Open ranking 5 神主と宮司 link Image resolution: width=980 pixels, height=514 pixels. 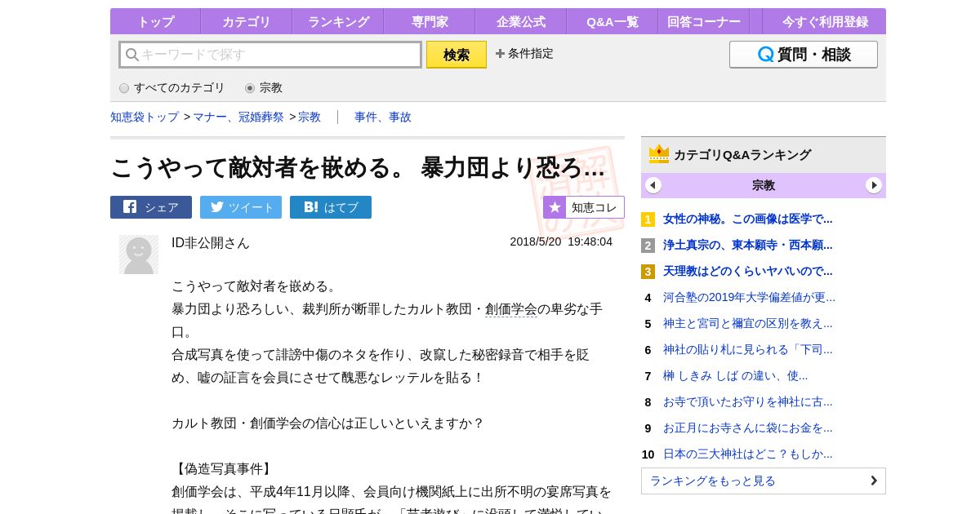pos(748,323)
